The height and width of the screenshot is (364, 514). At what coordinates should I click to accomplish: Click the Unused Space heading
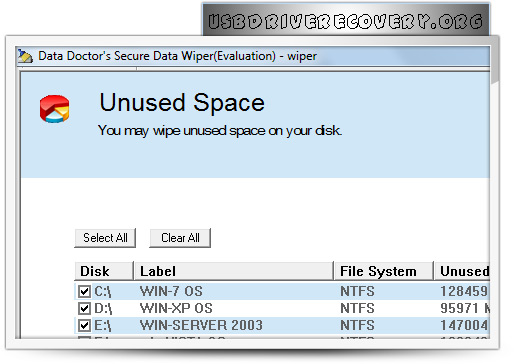[x=182, y=103]
